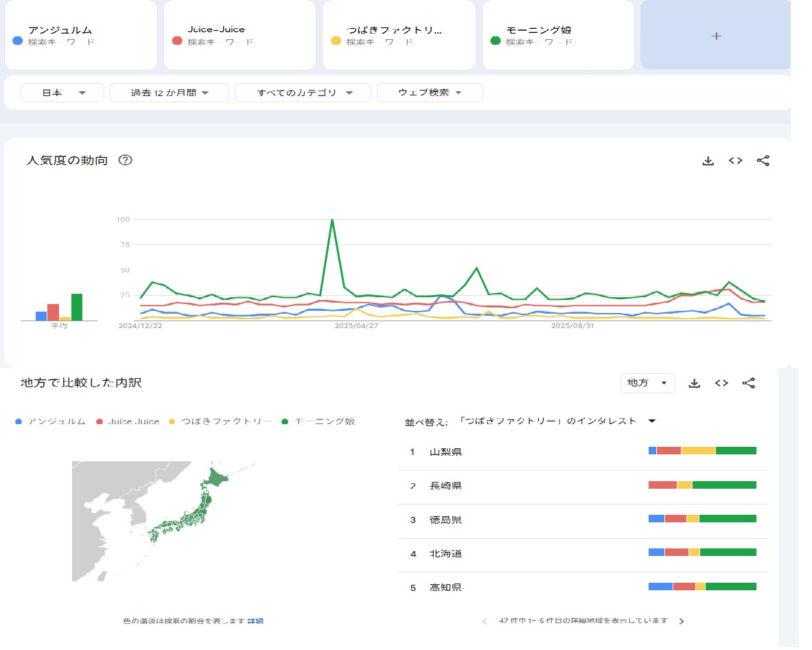Select the Juice=Juice search term card

(x=240, y=36)
